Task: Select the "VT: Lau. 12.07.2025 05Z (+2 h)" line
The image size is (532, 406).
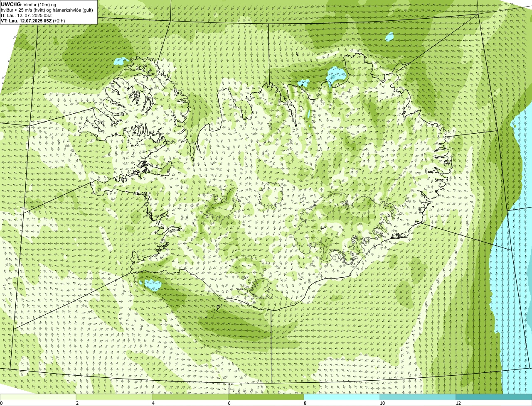Action: click(x=33, y=21)
